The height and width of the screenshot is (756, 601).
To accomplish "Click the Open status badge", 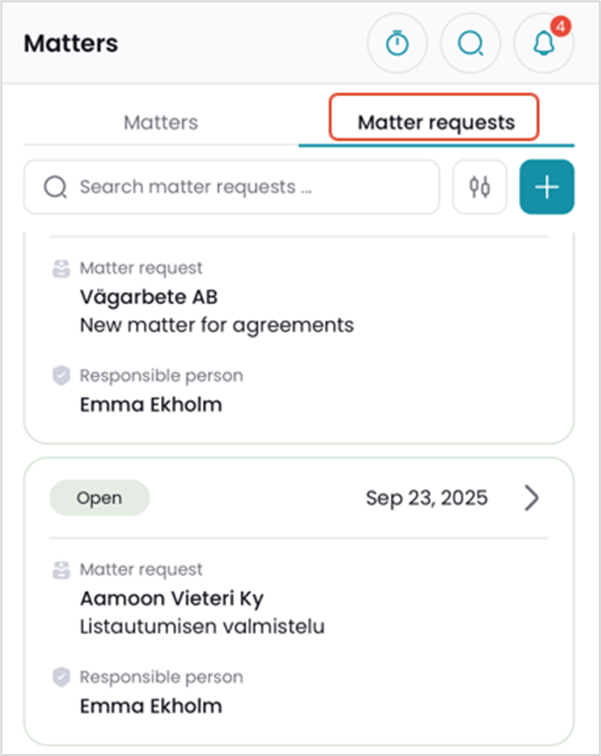I will coord(99,498).
